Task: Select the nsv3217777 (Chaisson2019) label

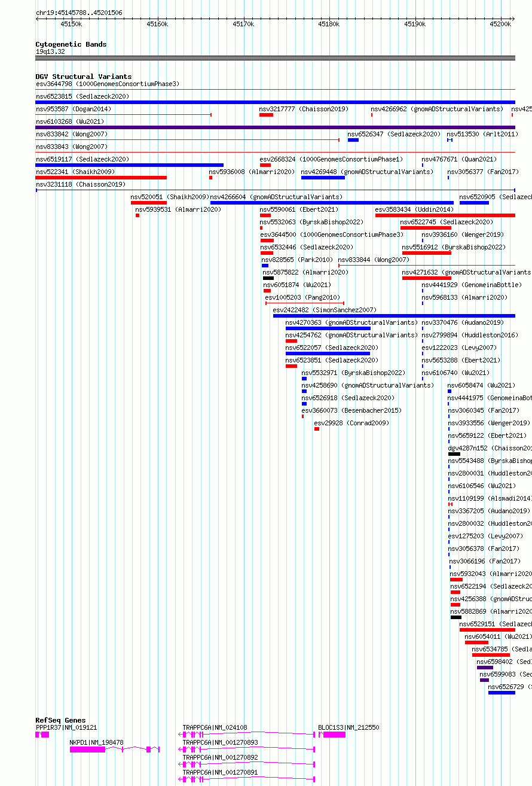Action: (x=304, y=109)
